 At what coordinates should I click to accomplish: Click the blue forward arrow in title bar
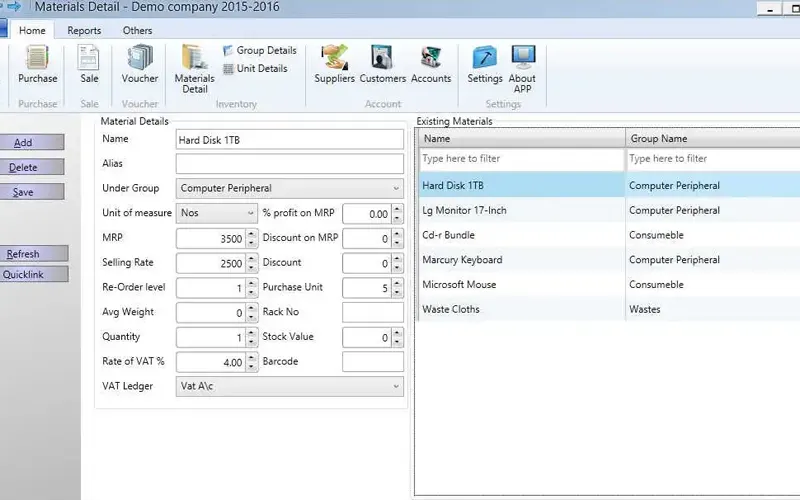[14, 6]
